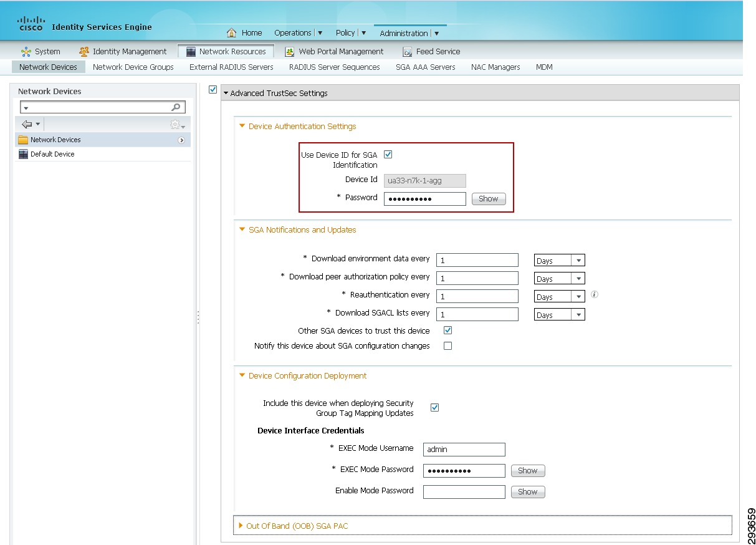Click the Network Devices search field

click(103, 107)
